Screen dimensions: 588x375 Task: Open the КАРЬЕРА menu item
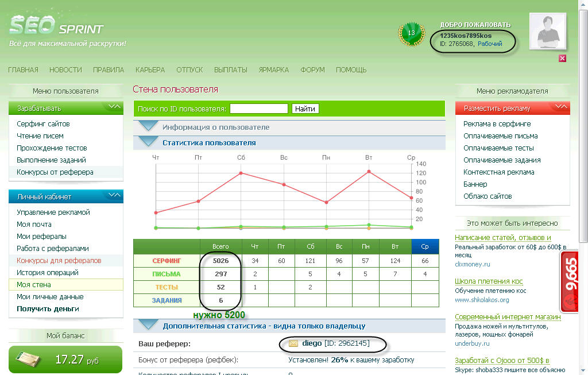(x=150, y=70)
